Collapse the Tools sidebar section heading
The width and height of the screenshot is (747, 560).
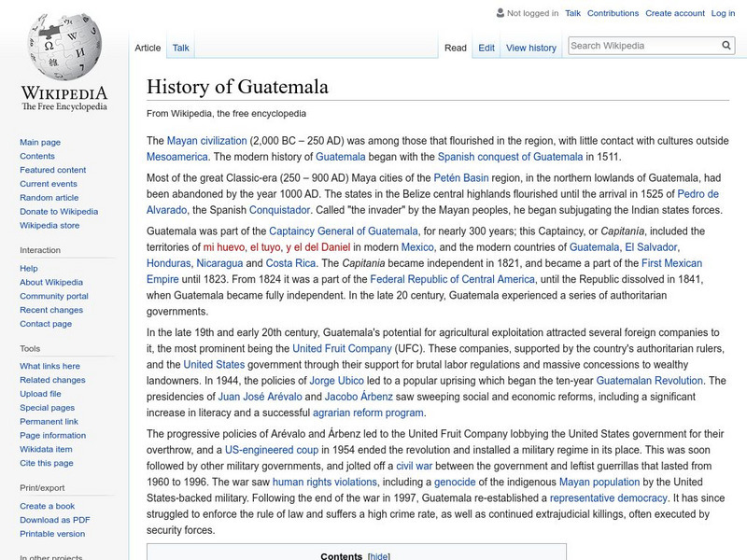pos(30,348)
